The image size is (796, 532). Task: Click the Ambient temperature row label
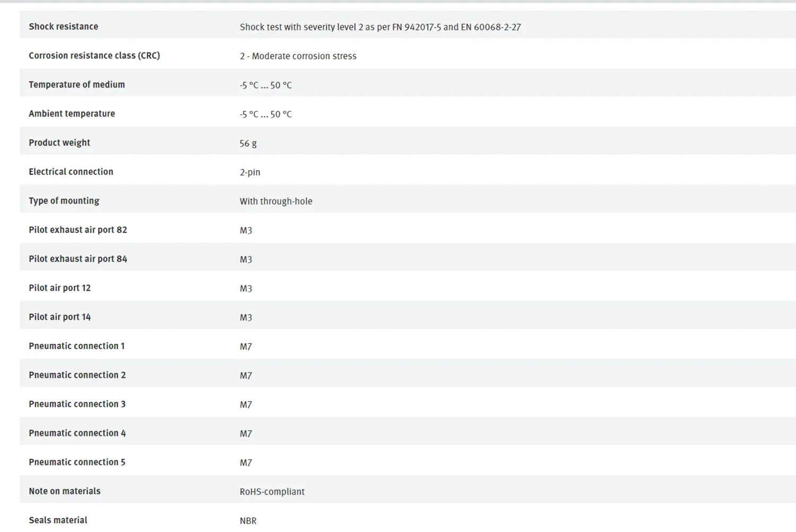pos(72,114)
